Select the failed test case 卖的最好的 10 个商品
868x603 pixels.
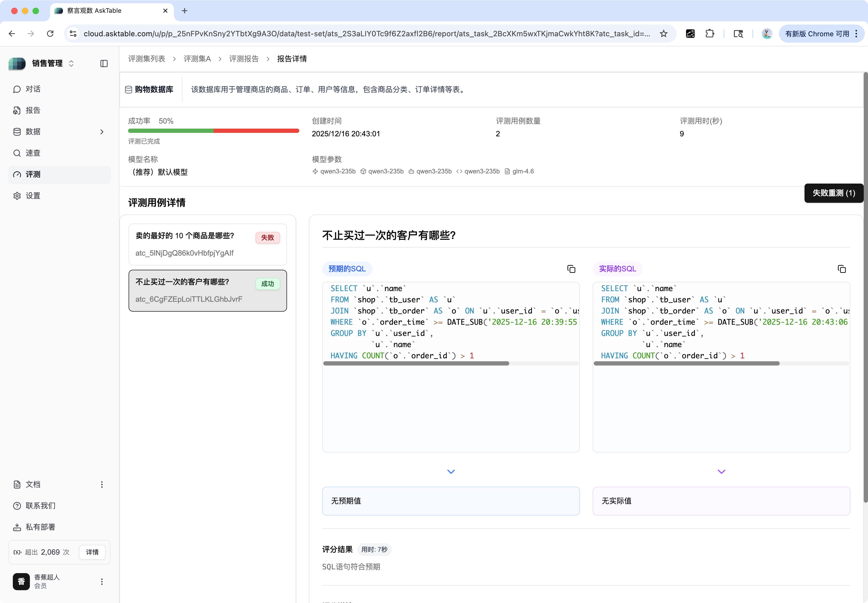click(x=207, y=244)
